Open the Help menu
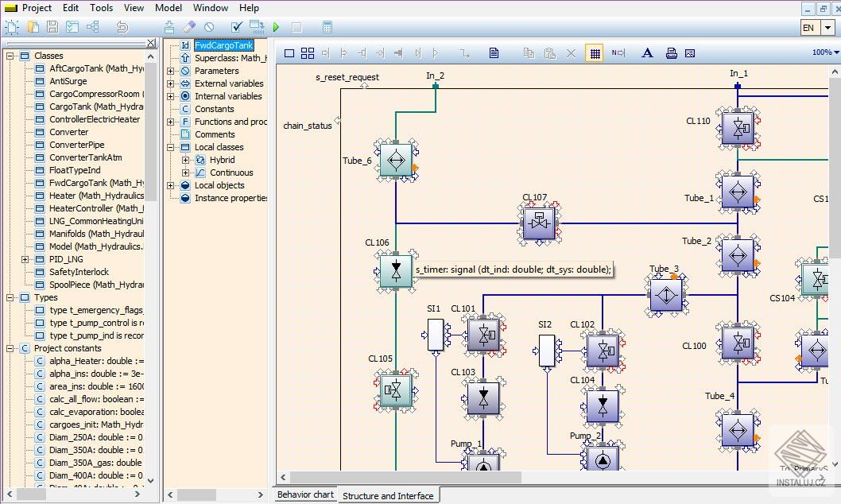The height and width of the screenshot is (504, 841). coord(249,8)
